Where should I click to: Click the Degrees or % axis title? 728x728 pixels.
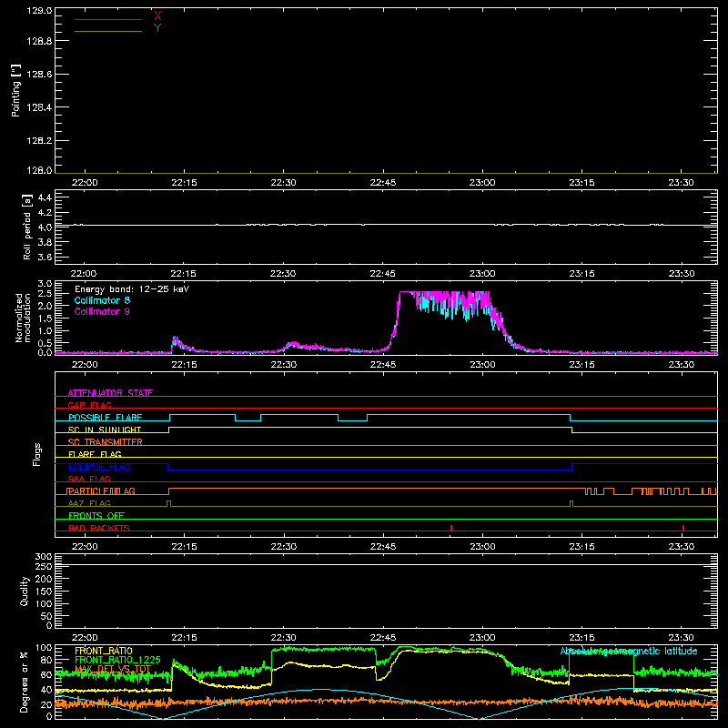click(x=24, y=682)
